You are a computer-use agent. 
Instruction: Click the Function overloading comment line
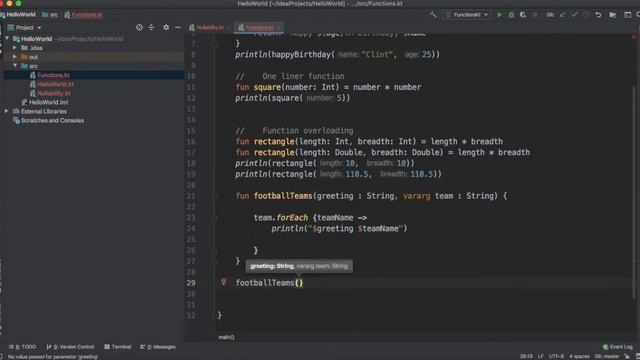click(x=294, y=131)
